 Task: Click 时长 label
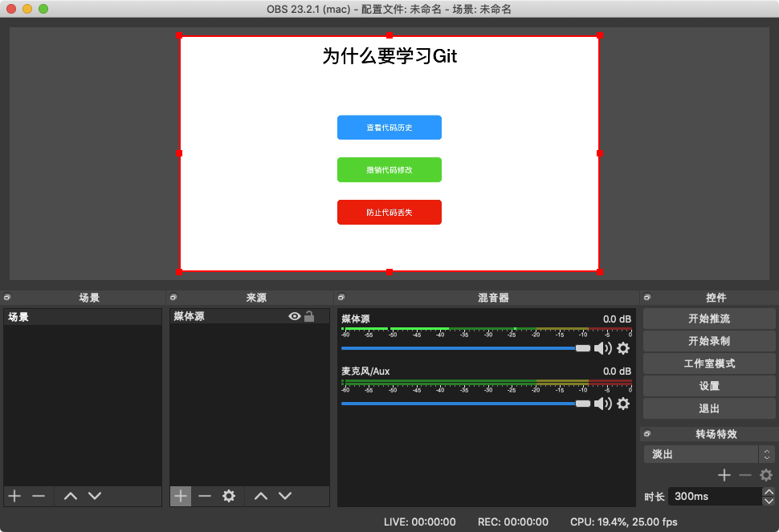click(655, 497)
